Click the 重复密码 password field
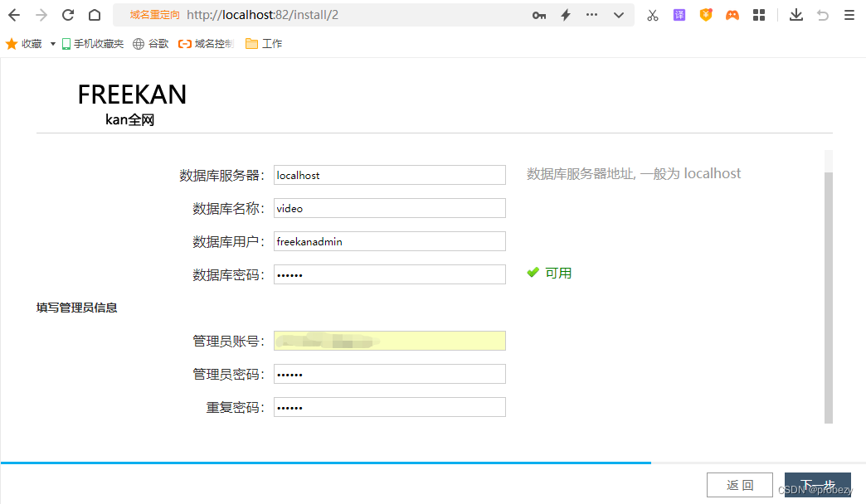Screen dimensions: 866x504 click(389, 407)
